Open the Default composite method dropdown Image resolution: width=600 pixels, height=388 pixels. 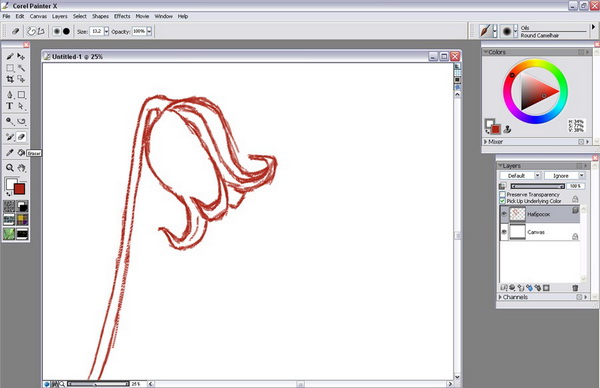click(537, 175)
